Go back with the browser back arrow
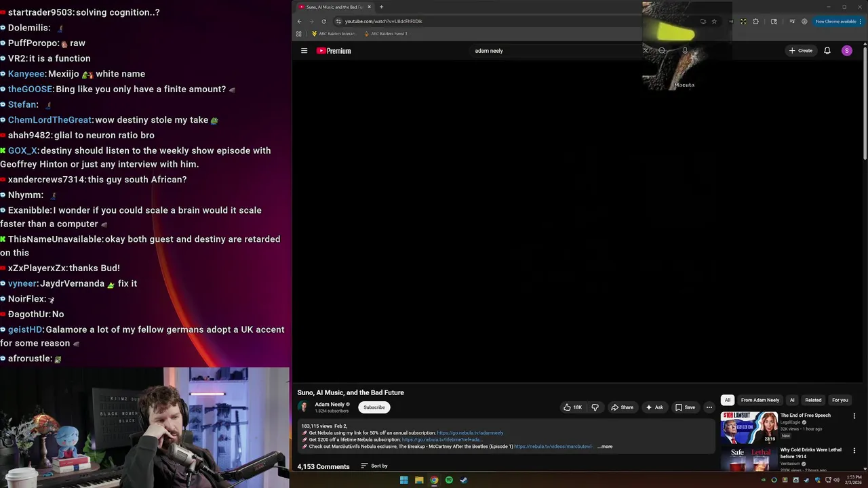The height and width of the screenshot is (488, 868). 299,21
